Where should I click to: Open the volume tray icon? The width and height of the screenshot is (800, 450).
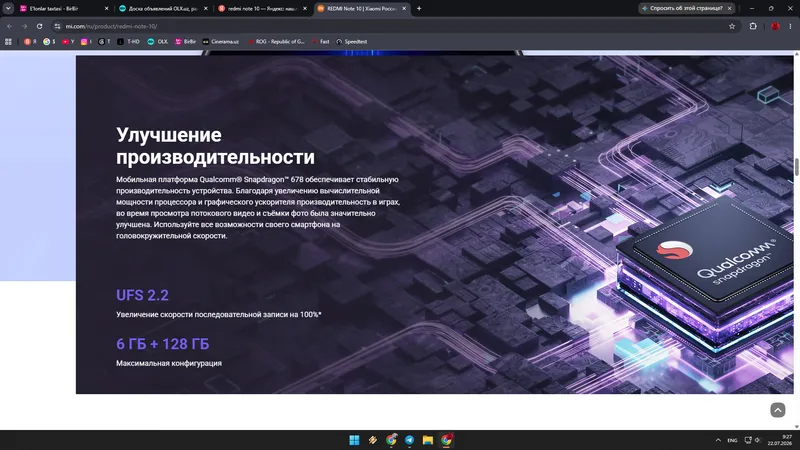coord(757,440)
